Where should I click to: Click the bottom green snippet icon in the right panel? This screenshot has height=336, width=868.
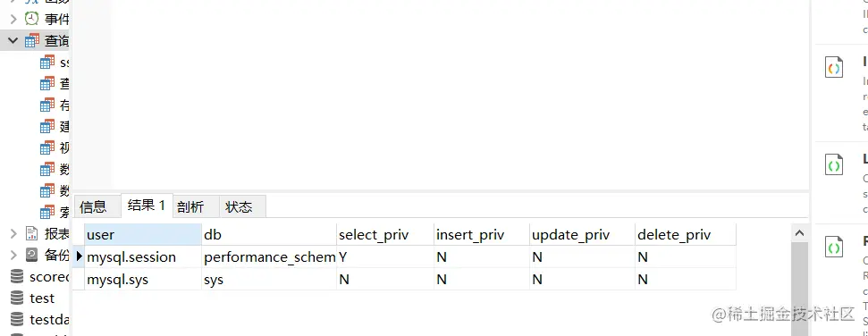pos(834,247)
